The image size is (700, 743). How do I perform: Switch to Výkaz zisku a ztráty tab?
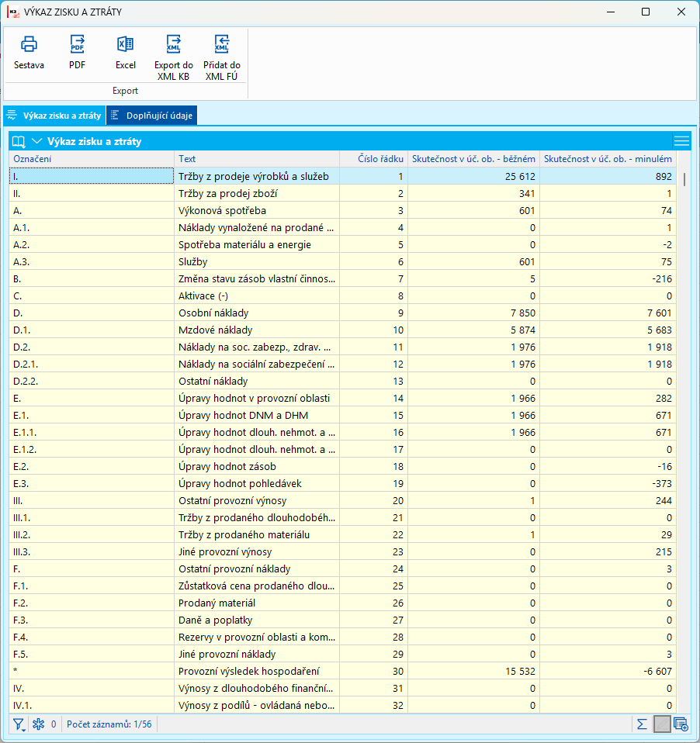click(x=54, y=116)
